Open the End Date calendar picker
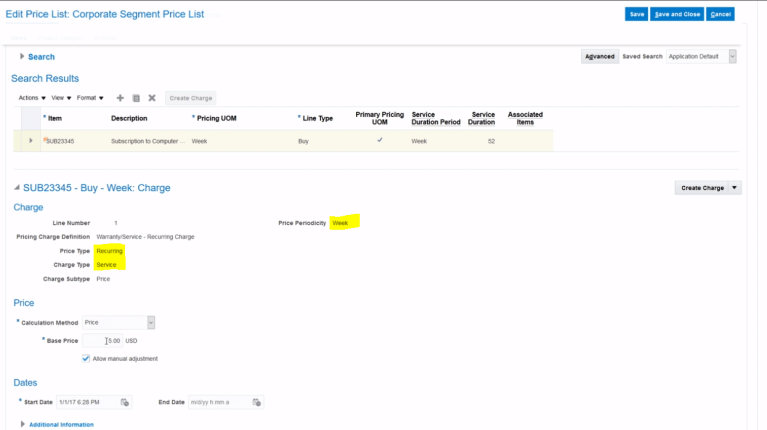 point(257,402)
